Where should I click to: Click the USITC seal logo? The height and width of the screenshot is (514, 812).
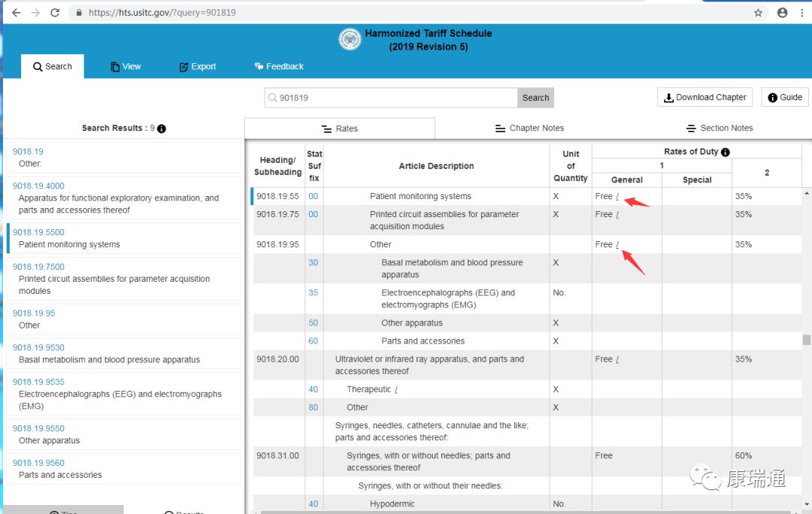click(x=350, y=39)
